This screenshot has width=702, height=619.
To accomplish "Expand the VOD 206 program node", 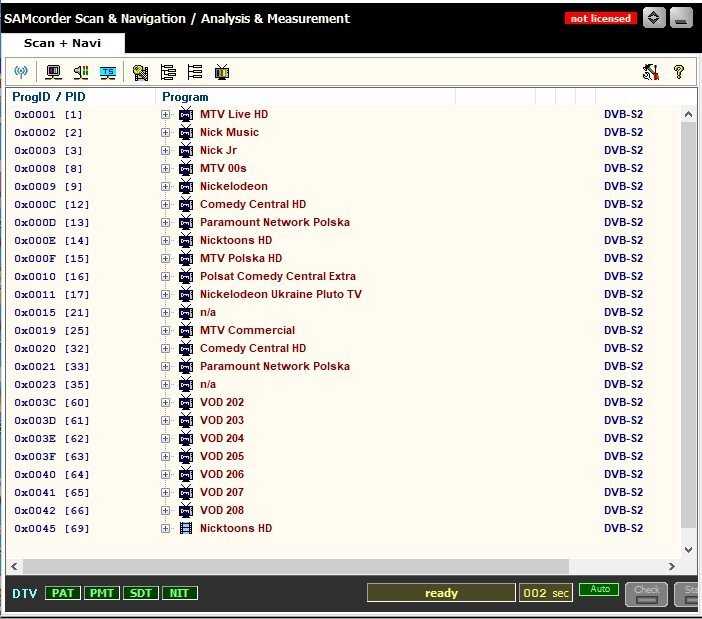I will (x=166, y=474).
